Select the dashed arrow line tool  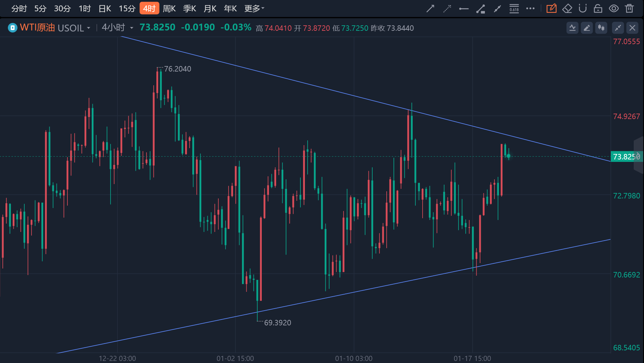click(x=447, y=9)
